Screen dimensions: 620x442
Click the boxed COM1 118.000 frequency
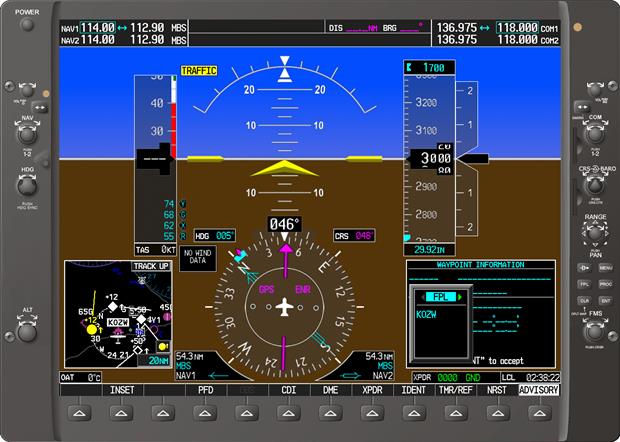(517, 28)
